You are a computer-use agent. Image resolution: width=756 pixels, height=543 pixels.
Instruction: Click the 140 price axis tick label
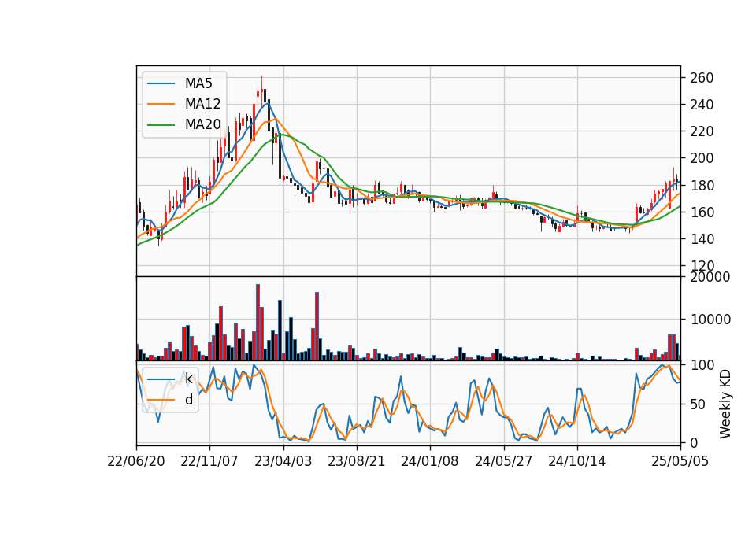[702, 239]
